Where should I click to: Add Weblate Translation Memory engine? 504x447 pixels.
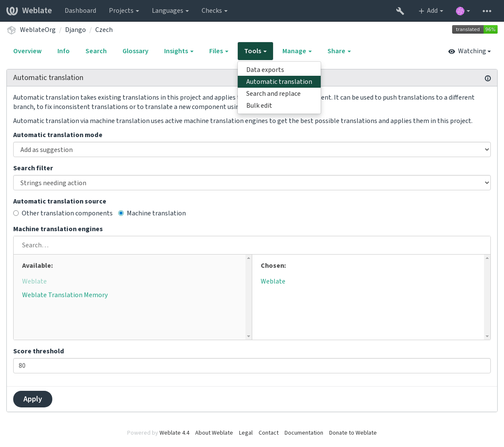[x=65, y=295]
